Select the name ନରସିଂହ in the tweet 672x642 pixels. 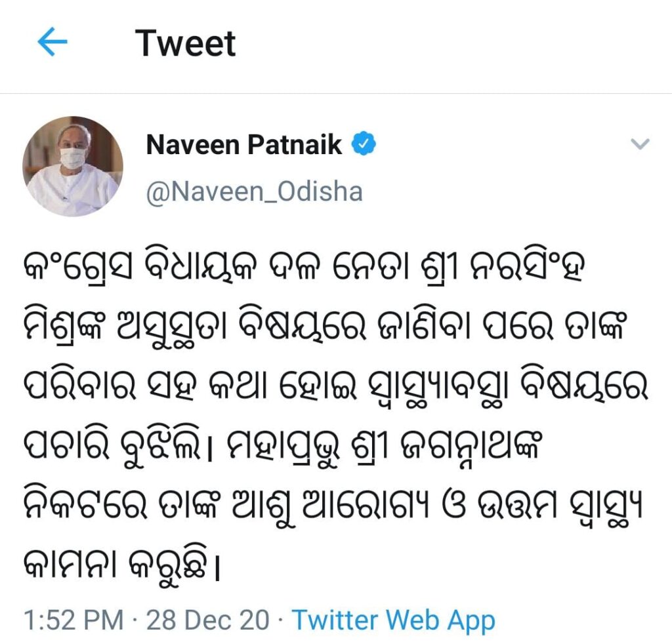point(528,268)
